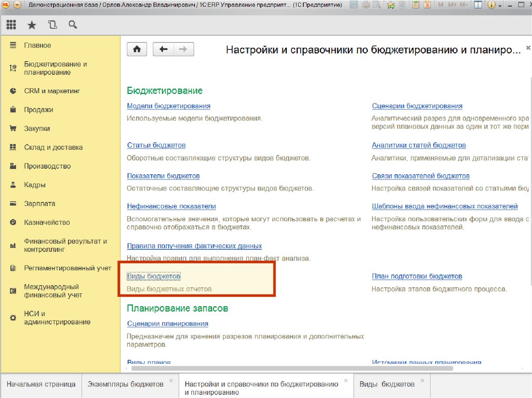532x398 pixels.
Task: Open the Favorites star icon
Action: point(32,25)
